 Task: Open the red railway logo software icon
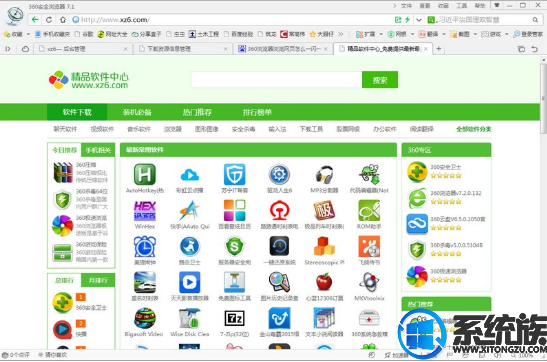pos(279,210)
